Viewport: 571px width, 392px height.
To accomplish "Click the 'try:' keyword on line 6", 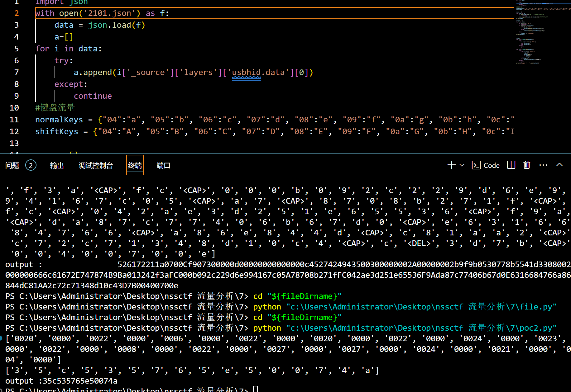I will pyautogui.click(x=64, y=60).
